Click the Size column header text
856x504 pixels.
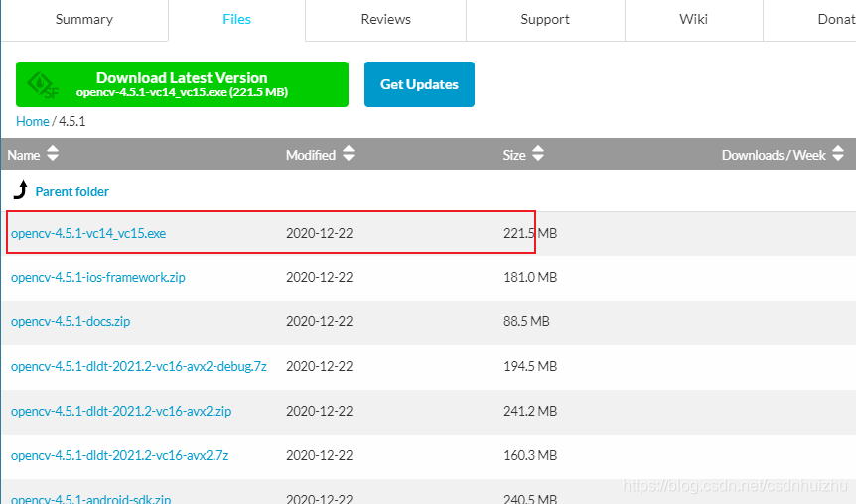pos(514,155)
